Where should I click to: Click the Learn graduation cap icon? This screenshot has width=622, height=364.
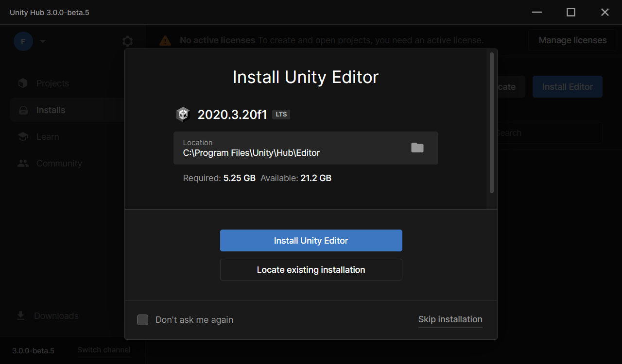[23, 137]
